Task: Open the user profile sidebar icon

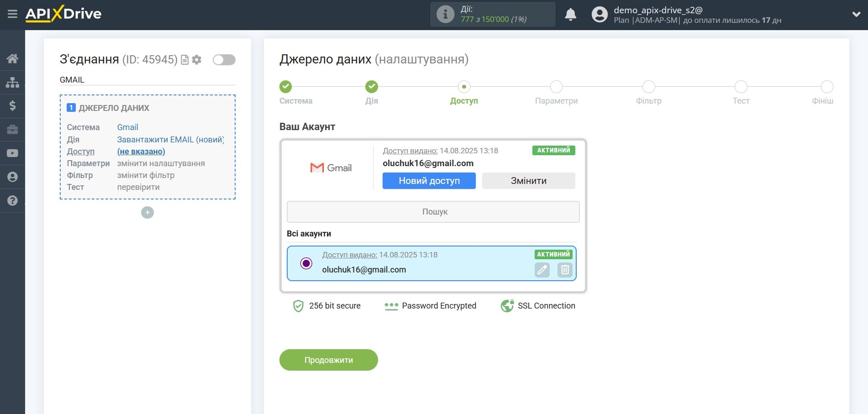Action: point(12,177)
